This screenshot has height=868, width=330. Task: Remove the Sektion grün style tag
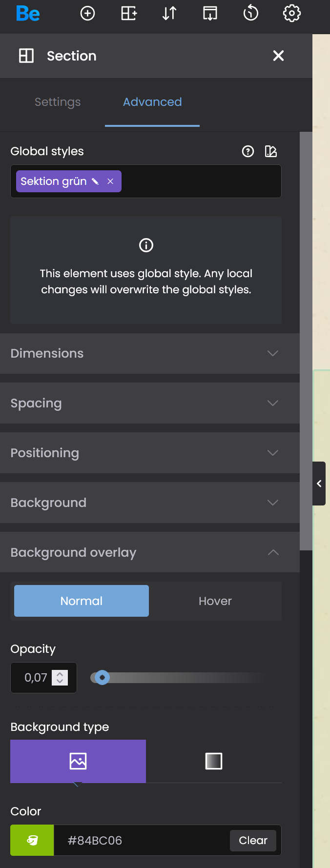pos(110,182)
